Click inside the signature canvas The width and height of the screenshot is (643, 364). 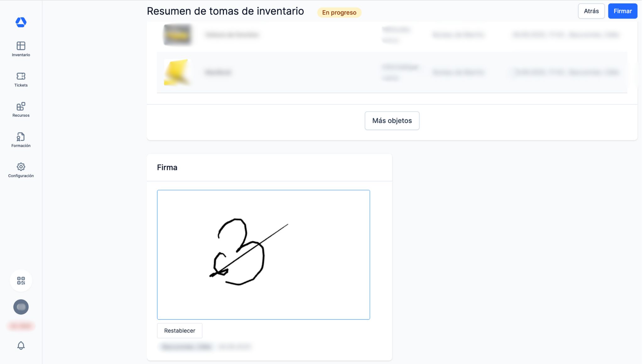[x=263, y=255]
